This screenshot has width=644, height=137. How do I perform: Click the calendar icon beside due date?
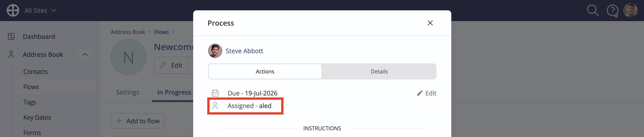tap(215, 93)
